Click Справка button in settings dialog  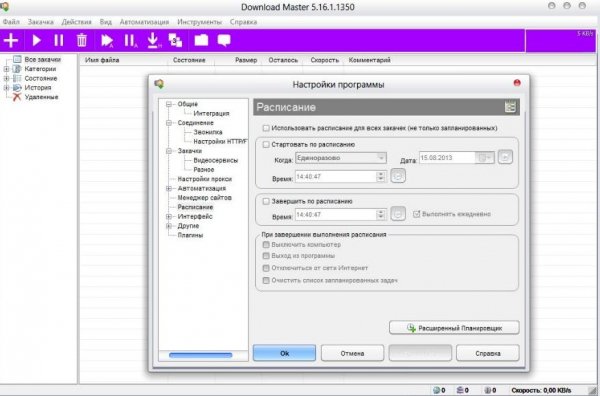point(488,353)
